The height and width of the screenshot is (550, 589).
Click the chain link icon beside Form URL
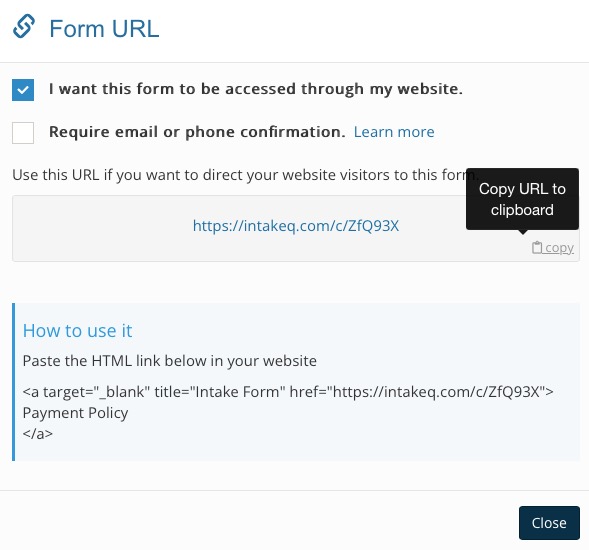(x=24, y=27)
